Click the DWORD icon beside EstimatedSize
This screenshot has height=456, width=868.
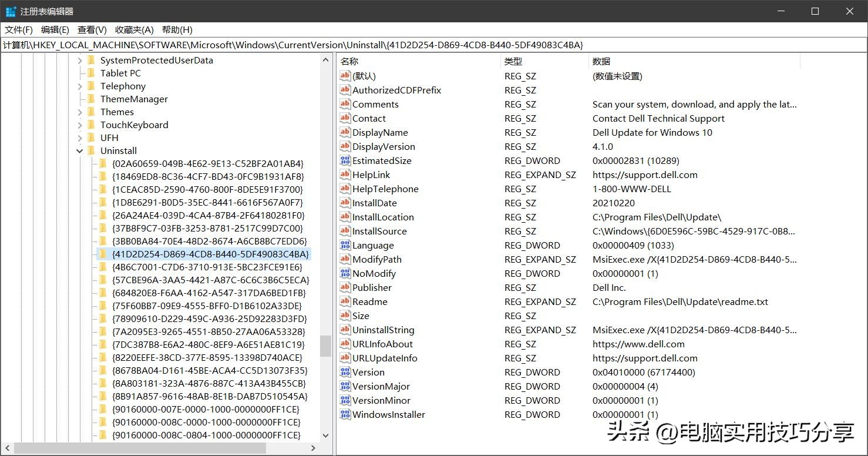[x=345, y=160]
